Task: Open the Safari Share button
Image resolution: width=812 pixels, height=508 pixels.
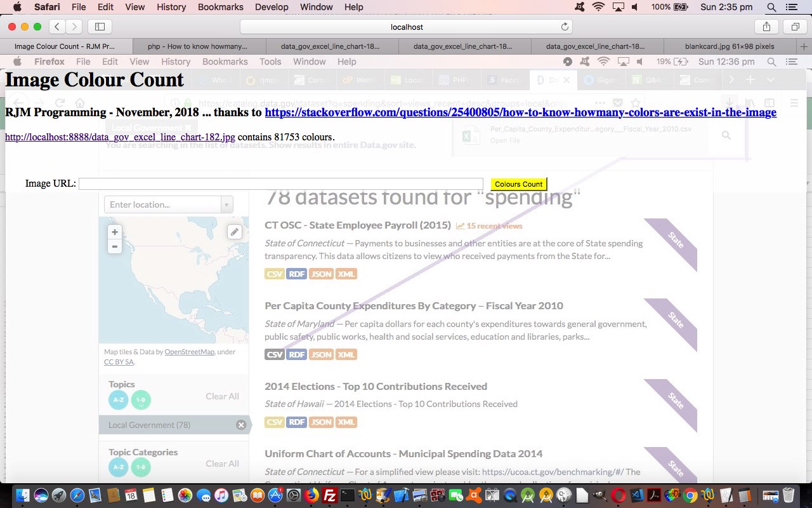Action: click(x=766, y=27)
